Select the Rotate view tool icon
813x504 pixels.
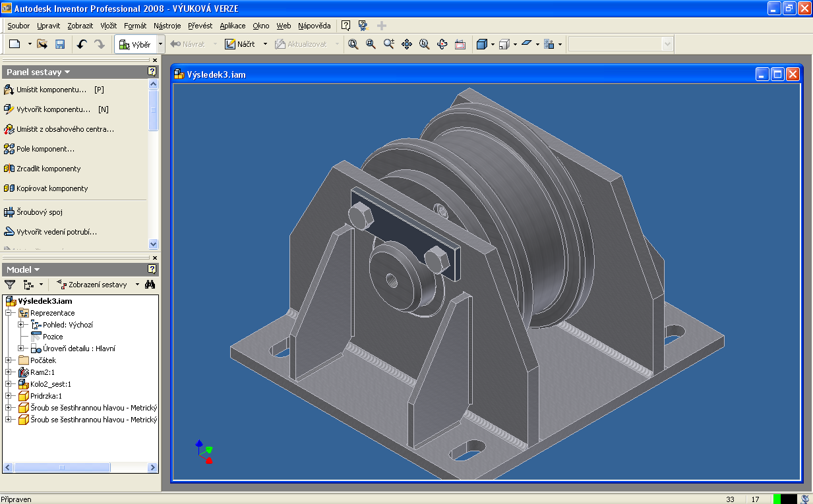pos(442,44)
